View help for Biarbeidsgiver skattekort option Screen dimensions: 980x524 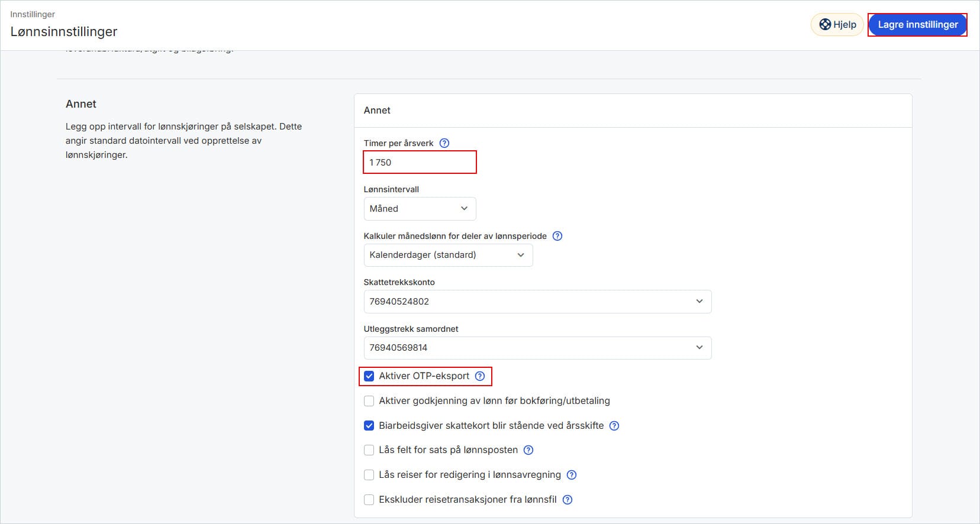pos(614,426)
